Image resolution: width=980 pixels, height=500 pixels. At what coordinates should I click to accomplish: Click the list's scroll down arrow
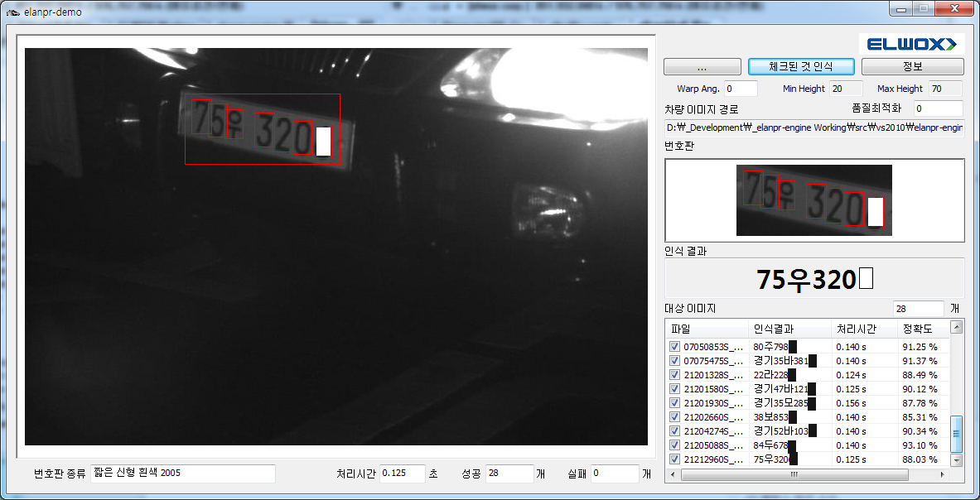click(957, 460)
